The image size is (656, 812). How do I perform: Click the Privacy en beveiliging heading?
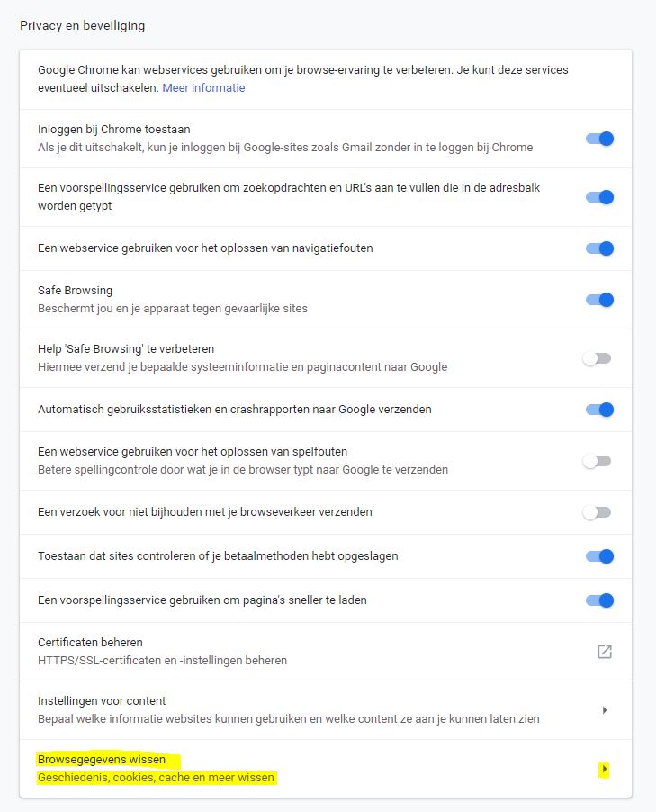point(82,26)
